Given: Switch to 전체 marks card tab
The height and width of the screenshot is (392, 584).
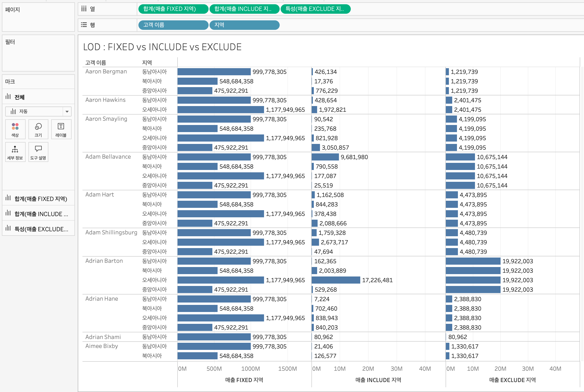Looking at the screenshot, I should pyautogui.click(x=38, y=97).
